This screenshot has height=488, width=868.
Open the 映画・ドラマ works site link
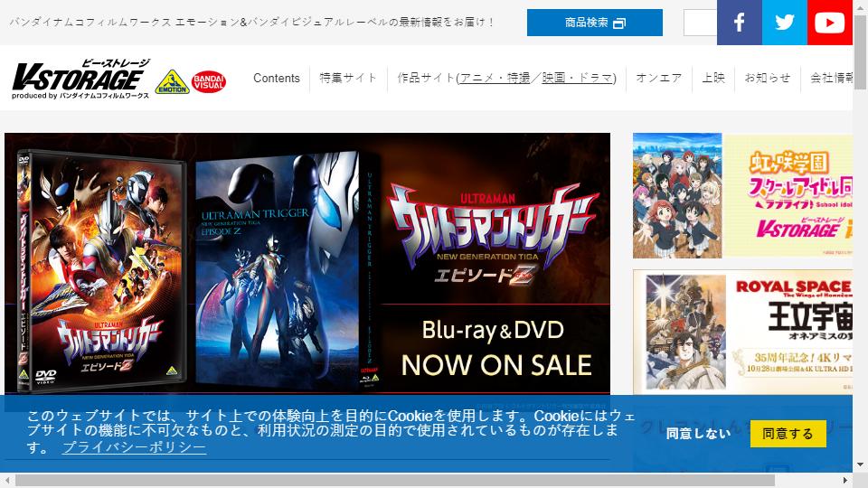[578, 78]
